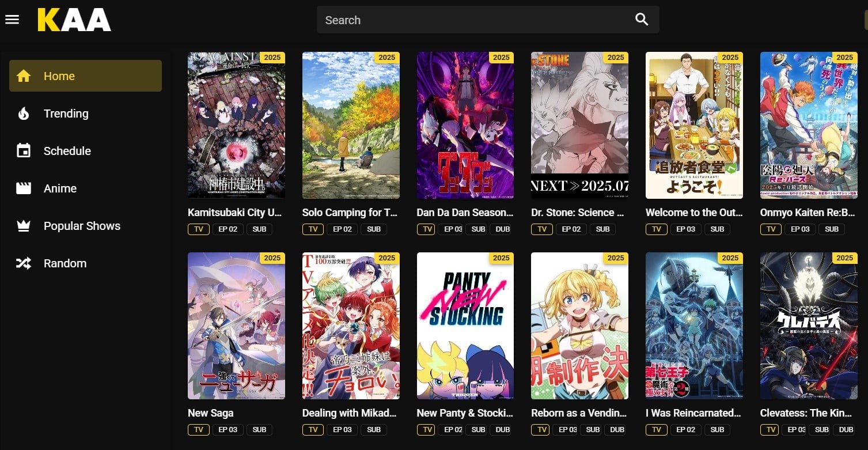Image resolution: width=868 pixels, height=450 pixels.
Task: Click the TV tag under Clevatess
Action: tap(770, 430)
